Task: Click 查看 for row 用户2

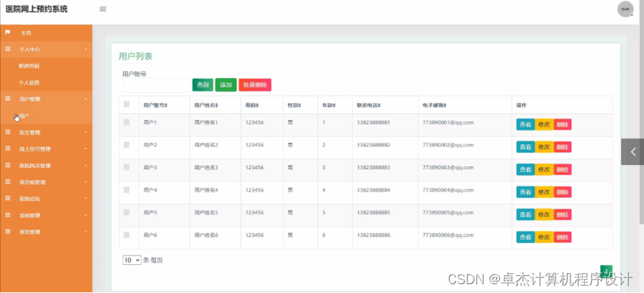Action: point(526,147)
